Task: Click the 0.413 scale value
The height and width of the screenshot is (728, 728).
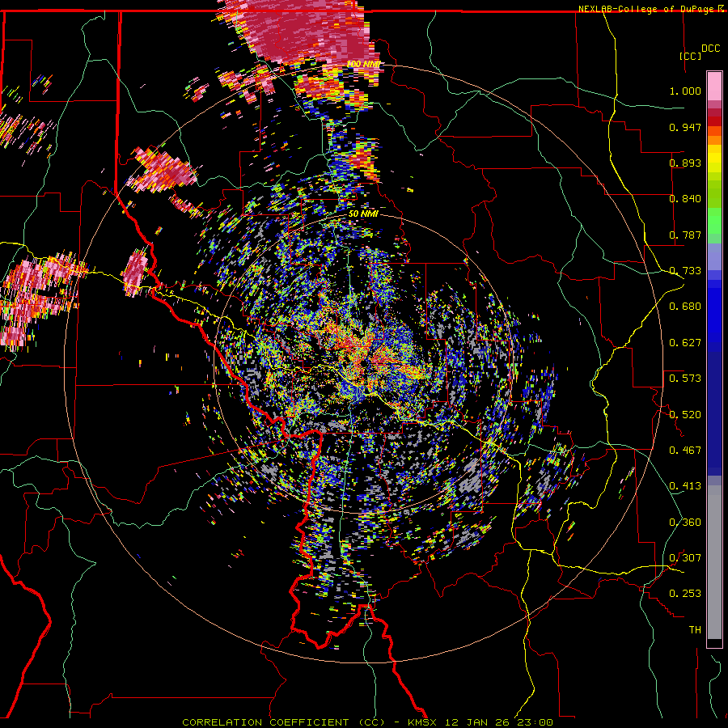Action: 685,486
